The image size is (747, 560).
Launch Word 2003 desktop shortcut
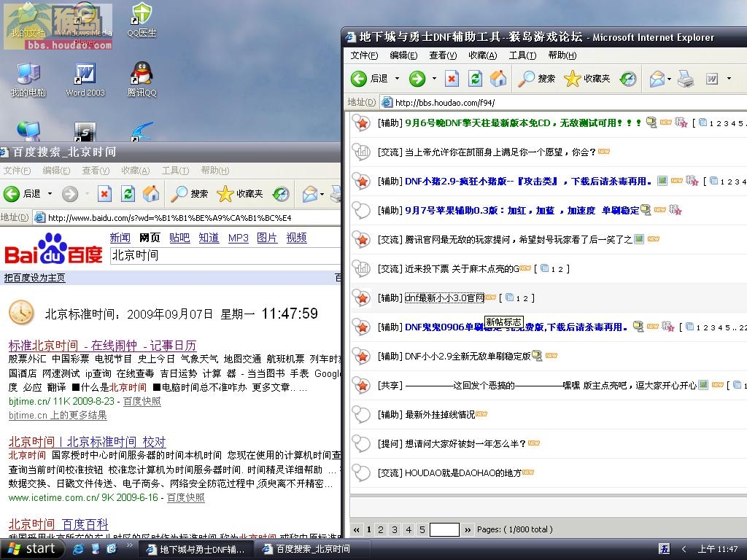click(x=85, y=79)
